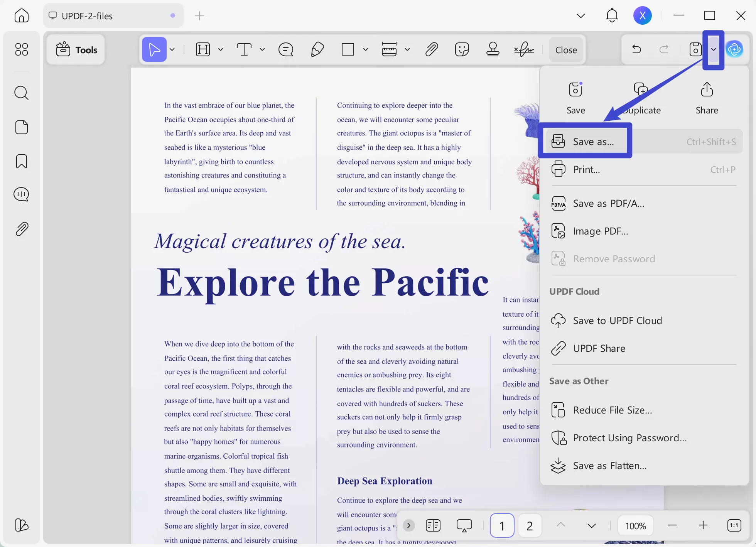Select the Text tool in the toolbar
756x547 pixels.
click(x=245, y=49)
